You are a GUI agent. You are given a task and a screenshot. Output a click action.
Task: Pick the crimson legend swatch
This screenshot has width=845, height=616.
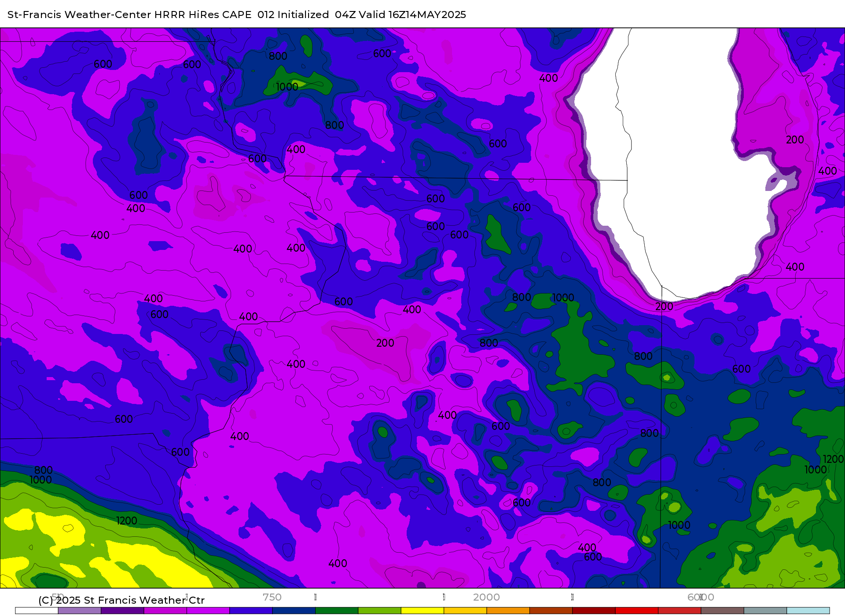click(x=680, y=611)
